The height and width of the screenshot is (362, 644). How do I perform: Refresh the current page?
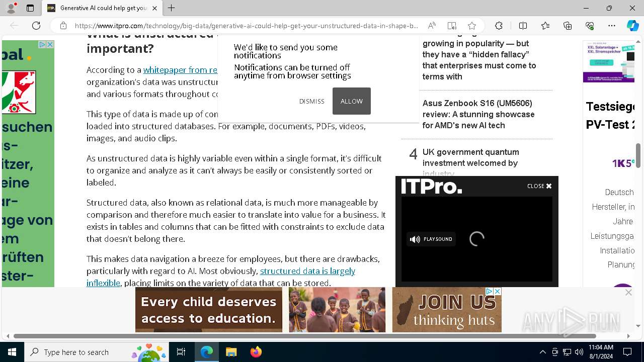[36, 26]
